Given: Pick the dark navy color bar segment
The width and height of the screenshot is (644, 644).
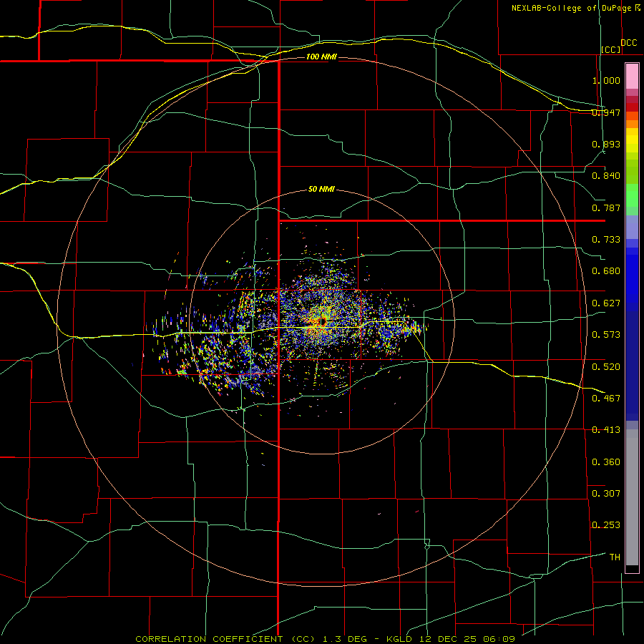Looking at the screenshot, I should (632, 366).
